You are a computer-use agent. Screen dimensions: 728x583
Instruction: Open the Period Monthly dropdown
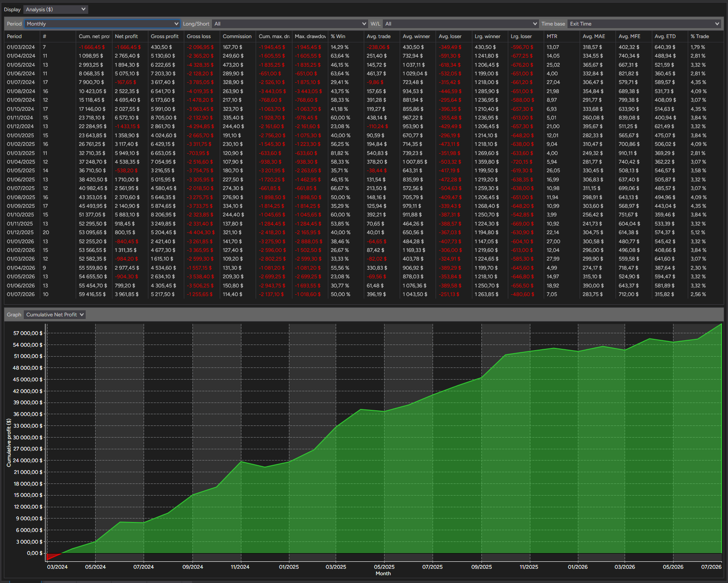point(102,24)
